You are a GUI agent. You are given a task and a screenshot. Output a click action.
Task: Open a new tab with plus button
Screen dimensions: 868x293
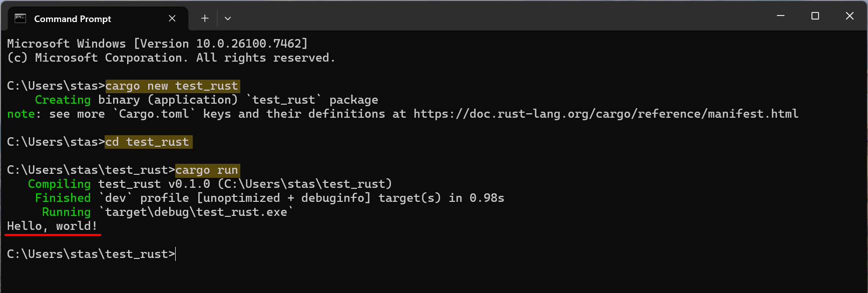pos(205,19)
